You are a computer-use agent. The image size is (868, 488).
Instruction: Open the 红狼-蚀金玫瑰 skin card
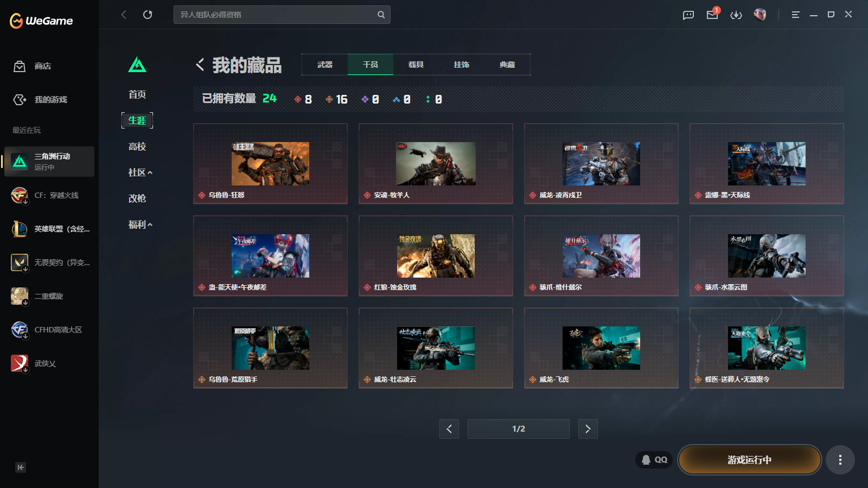[436, 256]
